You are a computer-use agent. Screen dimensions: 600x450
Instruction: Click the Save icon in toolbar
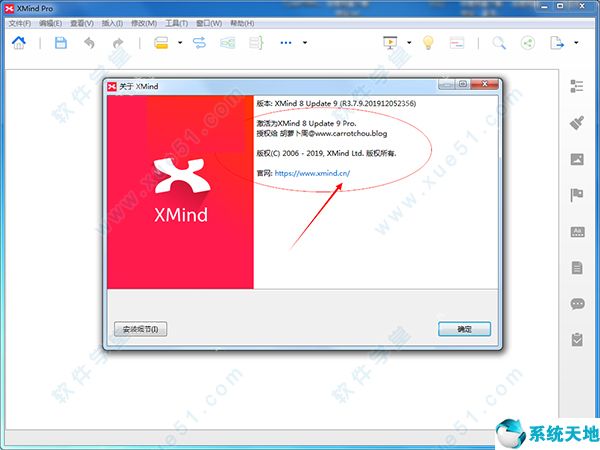pos(61,43)
